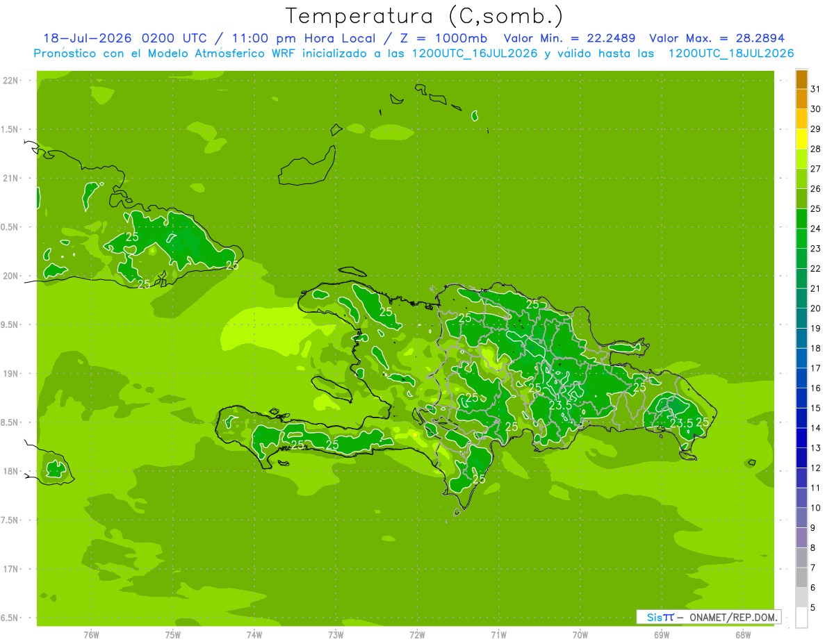
Task: Click legend value 28
Action: click(x=815, y=149)
